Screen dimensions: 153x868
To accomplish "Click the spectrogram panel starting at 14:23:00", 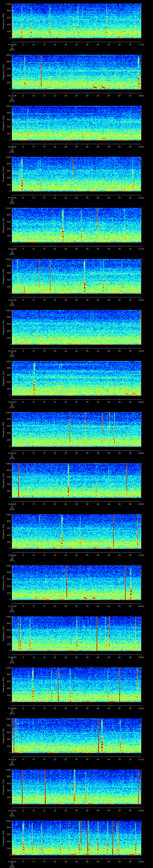I will click(x=76, y=378).
